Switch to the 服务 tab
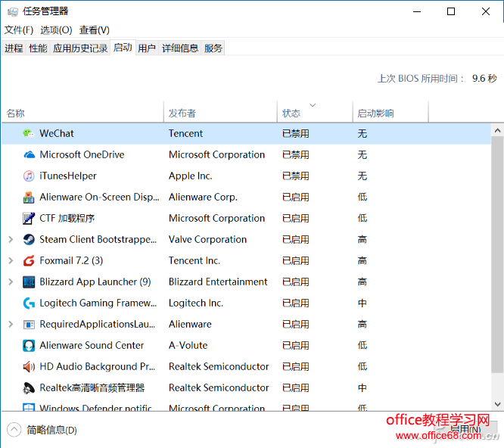Viewport: 504px width, 448px height. pos(213,48)
